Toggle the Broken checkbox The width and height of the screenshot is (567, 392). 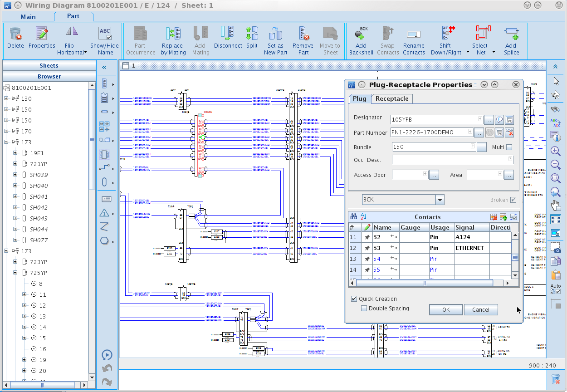tap(513, 200)
